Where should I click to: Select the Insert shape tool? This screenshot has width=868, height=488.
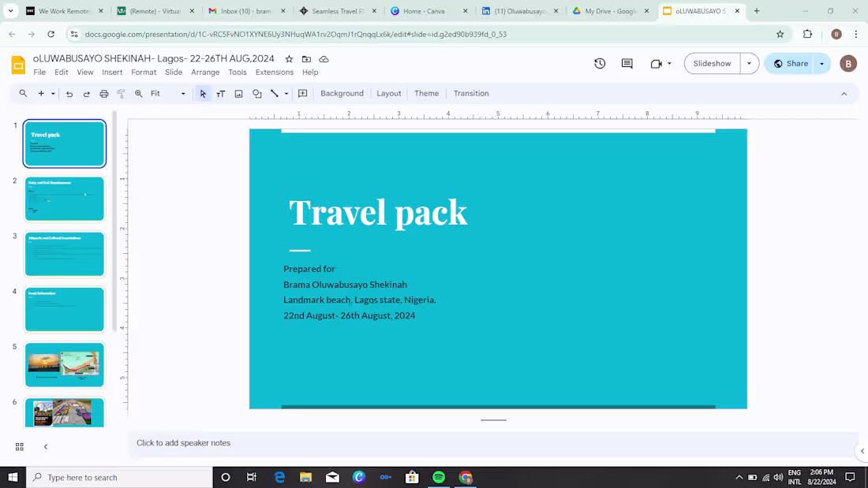click(257, 94)
